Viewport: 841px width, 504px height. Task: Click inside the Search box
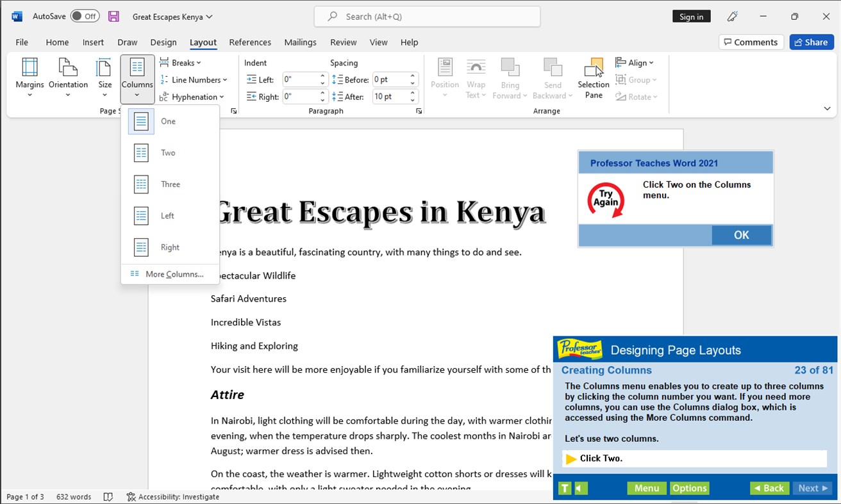[x=427, y=16]
